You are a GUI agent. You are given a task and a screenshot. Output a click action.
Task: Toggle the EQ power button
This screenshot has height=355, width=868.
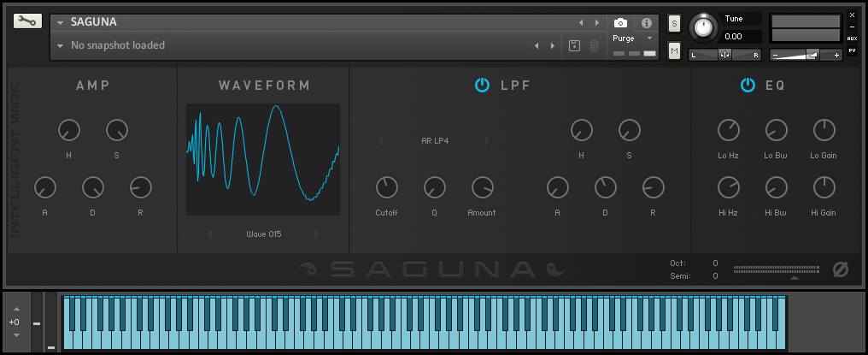(x=748, y=86)
